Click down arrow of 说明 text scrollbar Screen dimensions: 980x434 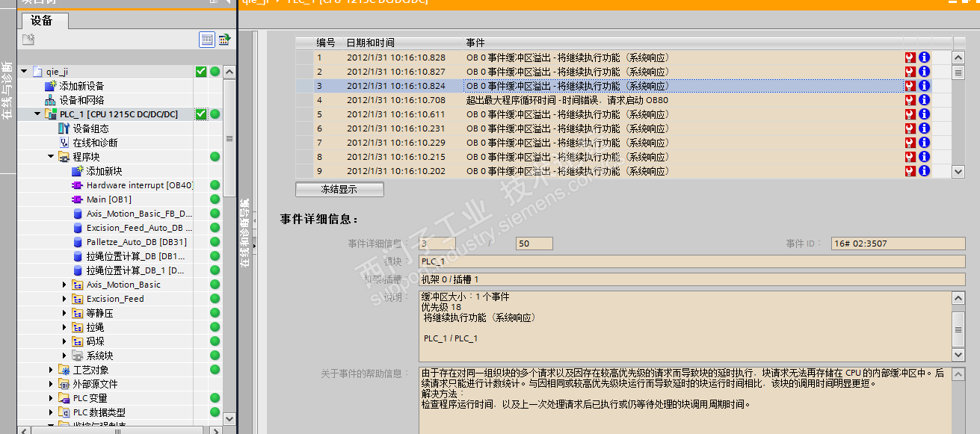click(x=959, y=355)
